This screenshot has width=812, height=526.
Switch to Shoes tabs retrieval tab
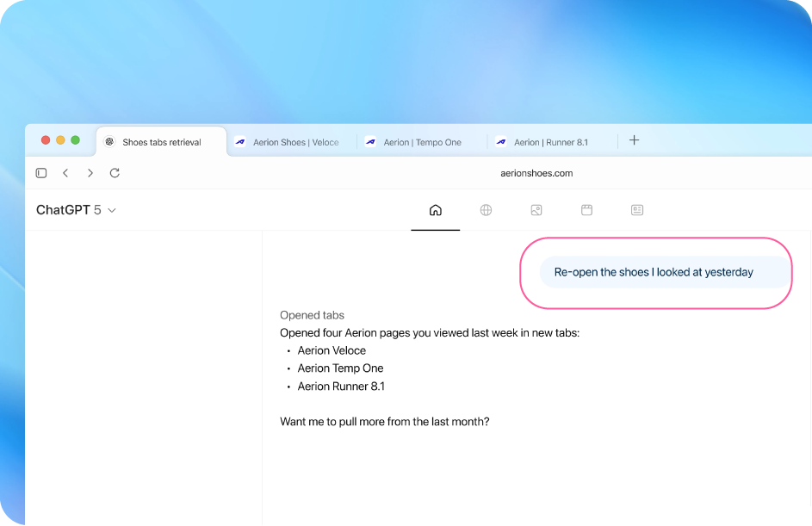[x=162, y=142]
